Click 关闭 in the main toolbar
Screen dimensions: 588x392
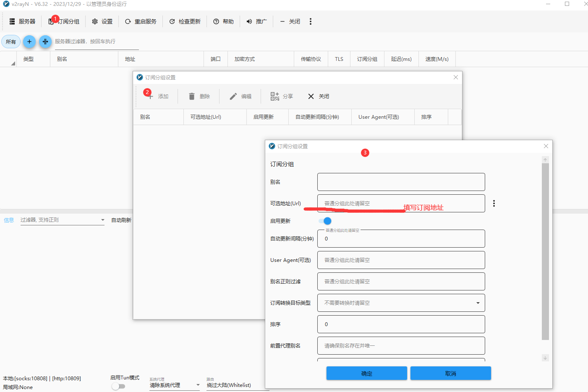coord(290,21)
